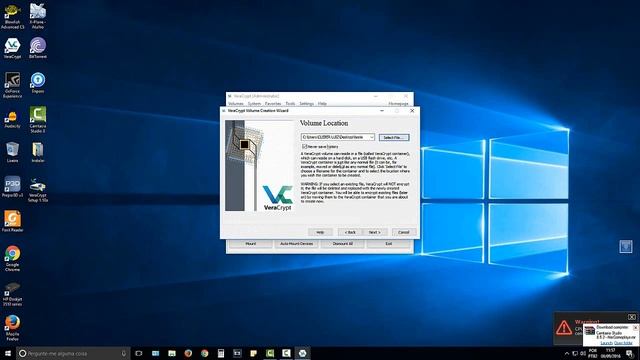
Task: Switch to VeraCrypt in the taskbar
Action: click(x=302, y=353)
